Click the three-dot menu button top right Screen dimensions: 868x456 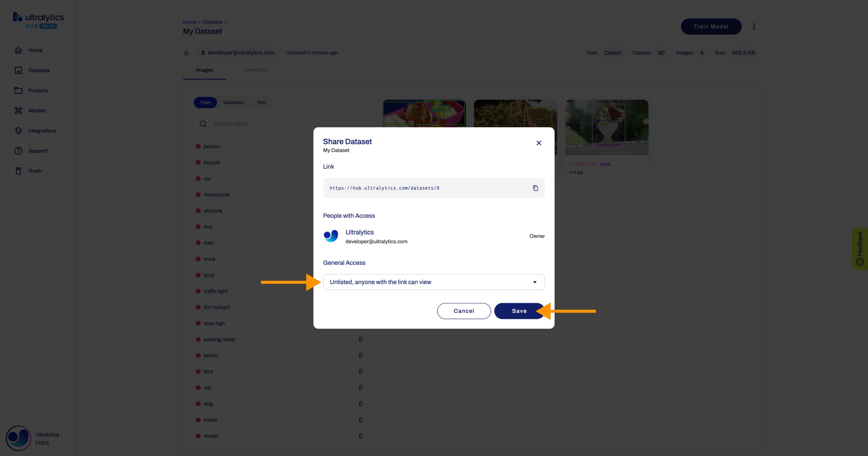pyautogui.click(x=754, y=27)
